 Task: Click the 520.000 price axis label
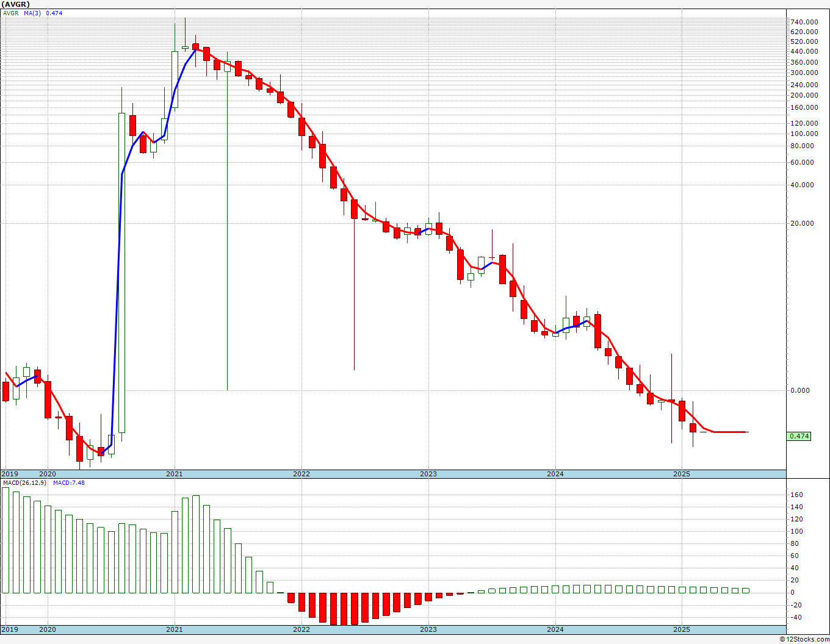(x=804, y=41)
